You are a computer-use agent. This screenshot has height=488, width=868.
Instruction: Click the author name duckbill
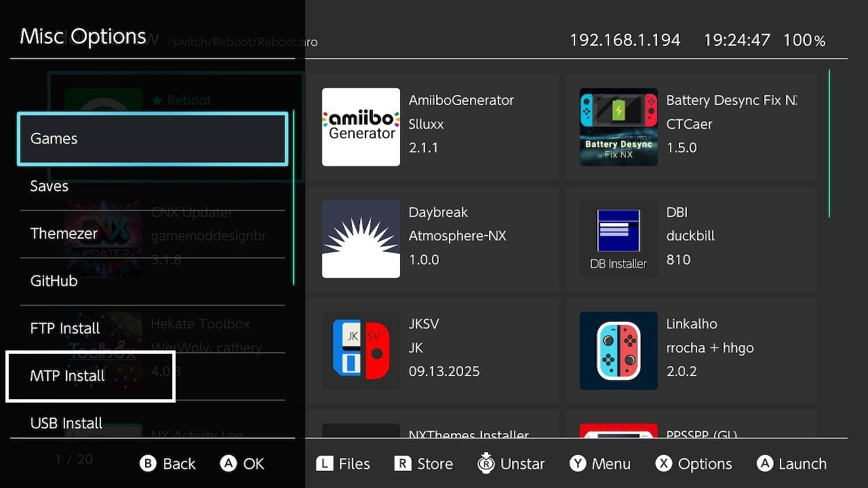tap(690, 236)
